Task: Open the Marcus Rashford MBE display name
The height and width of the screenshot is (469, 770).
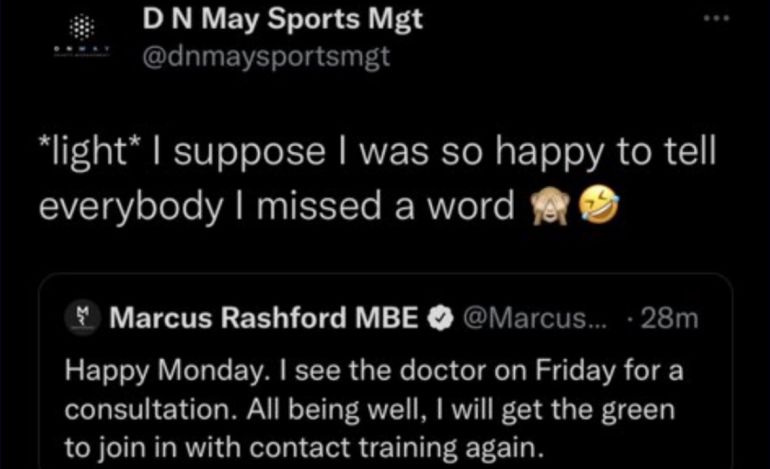Action: pos(264,318)
